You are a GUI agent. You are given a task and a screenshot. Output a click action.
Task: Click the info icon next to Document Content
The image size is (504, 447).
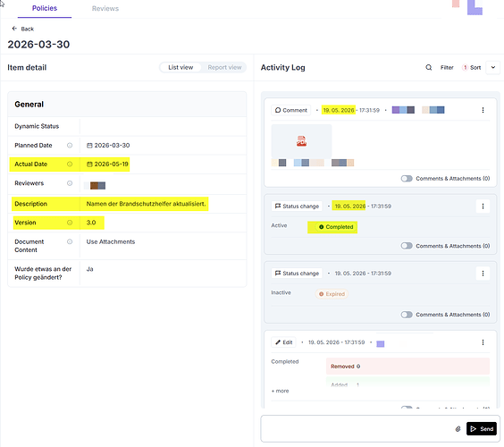point(70,242)
